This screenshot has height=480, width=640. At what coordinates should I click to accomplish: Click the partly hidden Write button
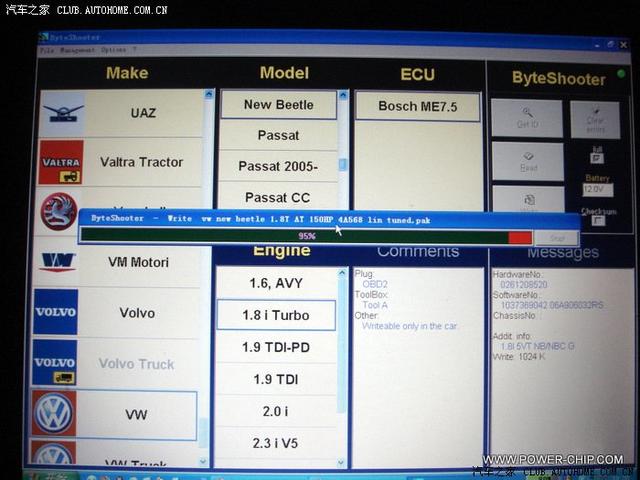tap(529, 198)
